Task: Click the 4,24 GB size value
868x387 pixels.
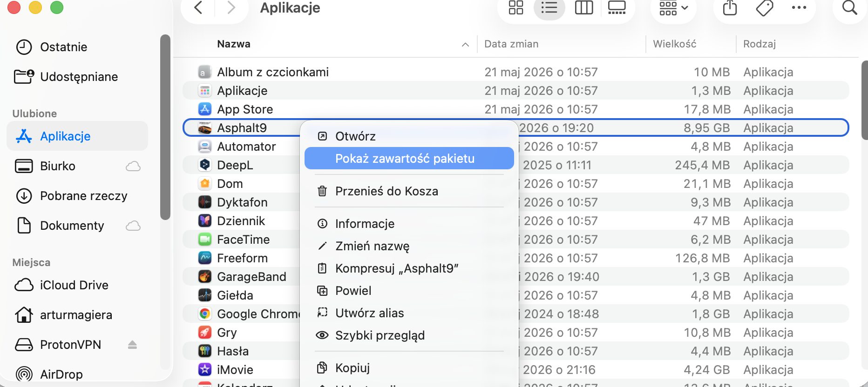Action: pos(706,370)
